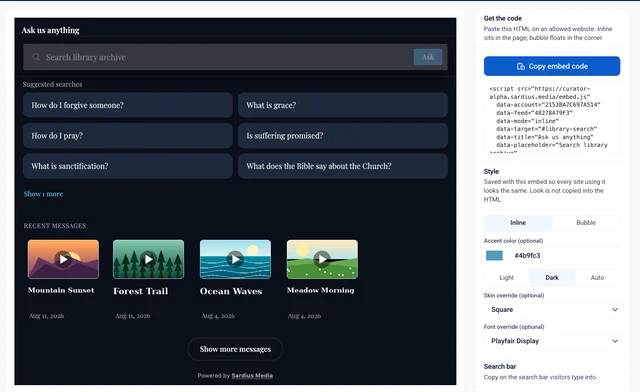This screenshot has height=392, width=640.
Task: Click the Style section heading
Action: click(491, 172)
